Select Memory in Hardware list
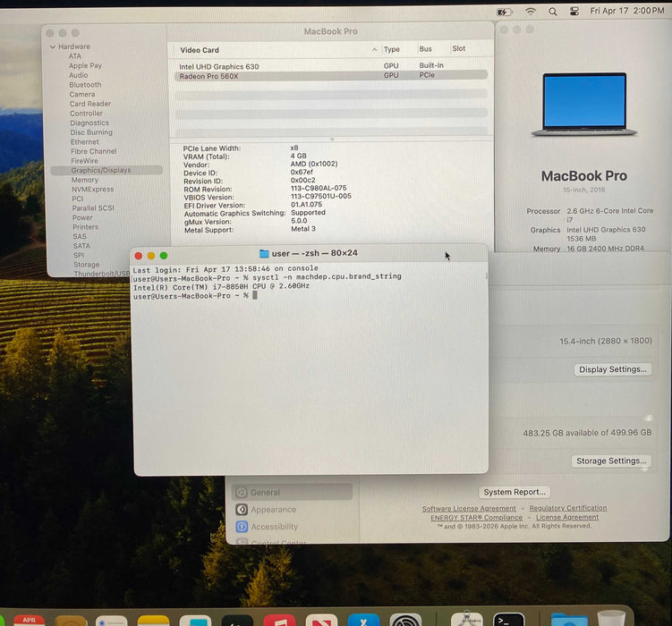This screenshot has width=672, height=626. [85, 180]
